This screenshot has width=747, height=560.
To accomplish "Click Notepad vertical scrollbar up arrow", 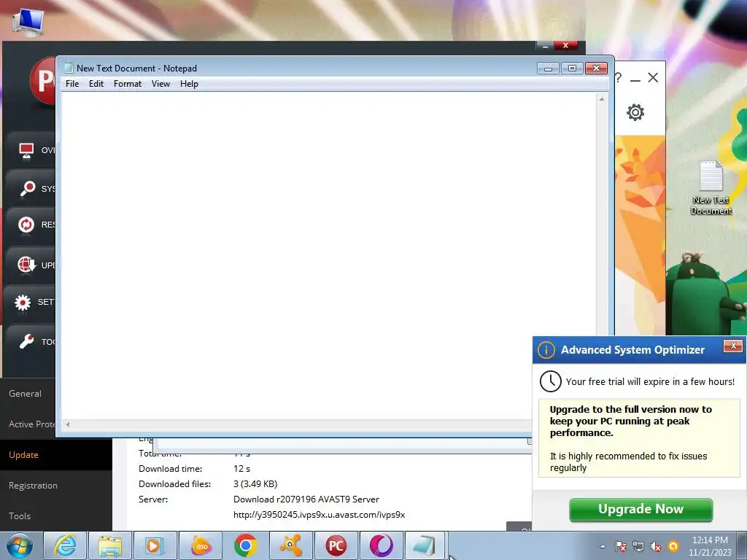I will click(x=602, y=99).
